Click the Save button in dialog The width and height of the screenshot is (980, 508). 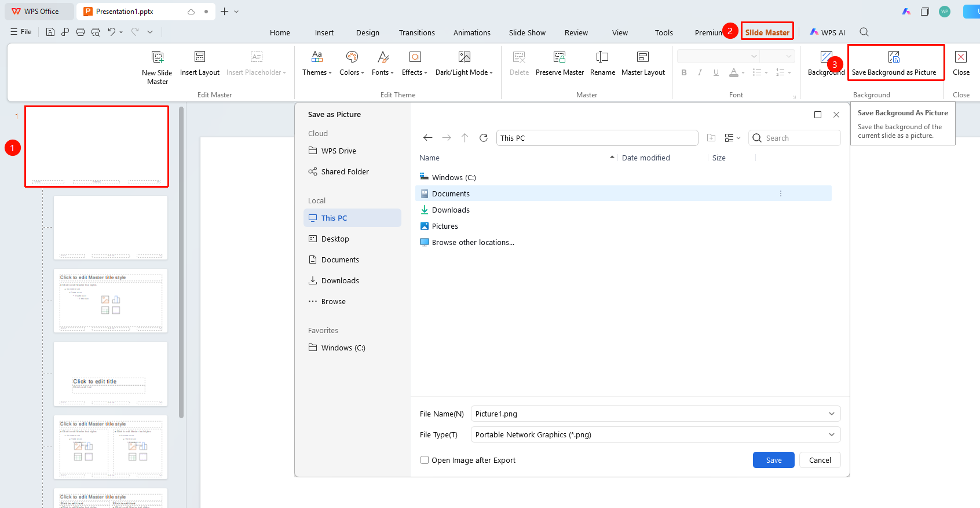774,460
